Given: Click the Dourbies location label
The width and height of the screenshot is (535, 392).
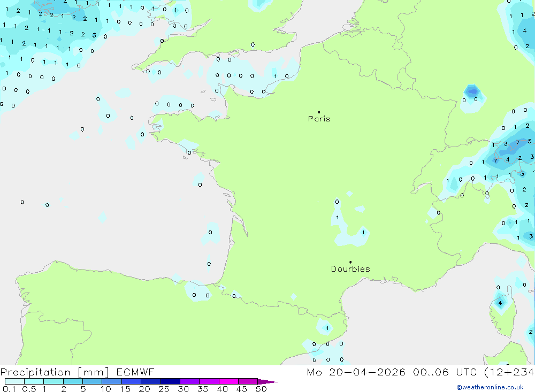Looking at the screenshot, I should 350,269.
